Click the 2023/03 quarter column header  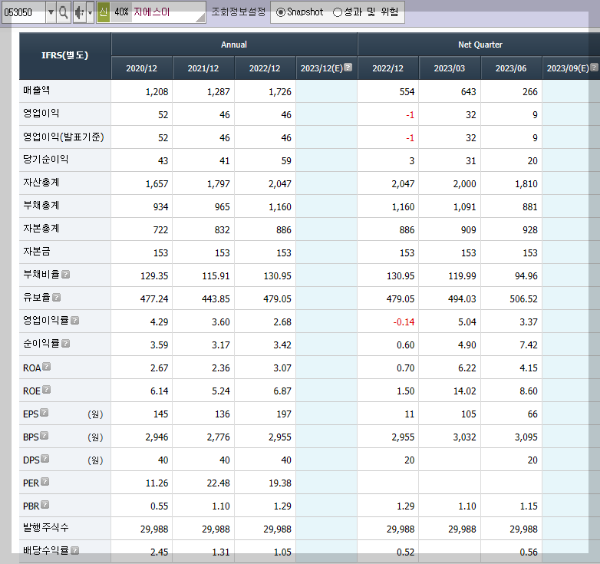coord(450,68)
